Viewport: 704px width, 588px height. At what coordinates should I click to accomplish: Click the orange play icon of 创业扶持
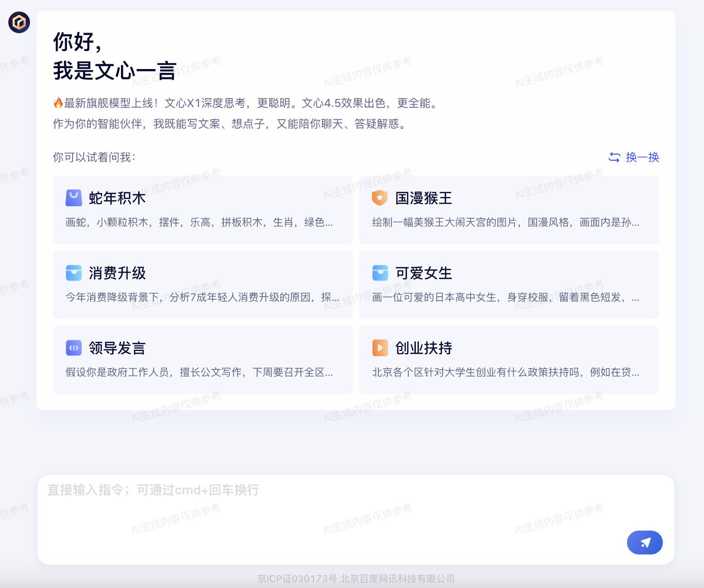380,348
